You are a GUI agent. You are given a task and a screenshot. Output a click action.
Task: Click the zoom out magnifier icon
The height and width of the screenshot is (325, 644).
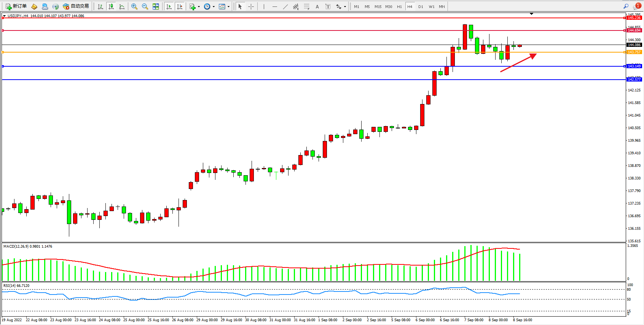pos(145,6)
